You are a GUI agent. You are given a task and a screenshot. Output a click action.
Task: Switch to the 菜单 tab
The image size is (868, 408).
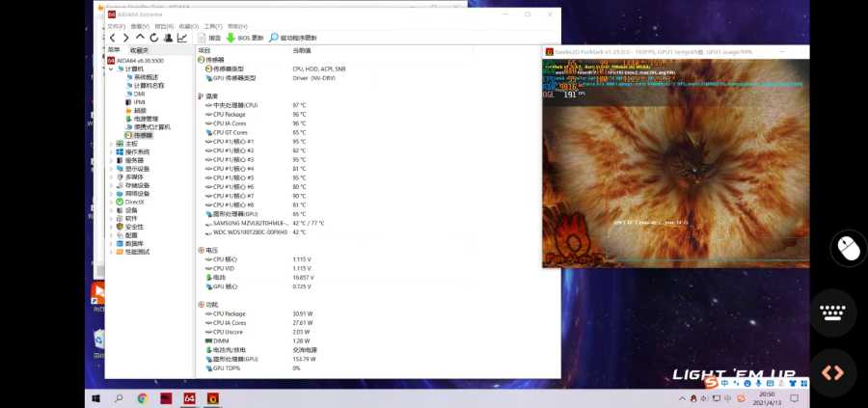114,50
